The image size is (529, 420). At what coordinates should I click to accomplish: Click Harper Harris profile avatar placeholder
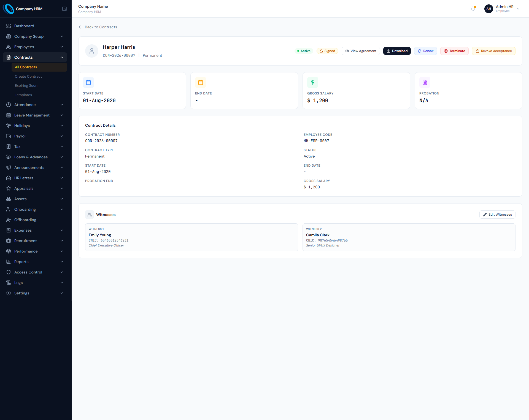point(92,51)
